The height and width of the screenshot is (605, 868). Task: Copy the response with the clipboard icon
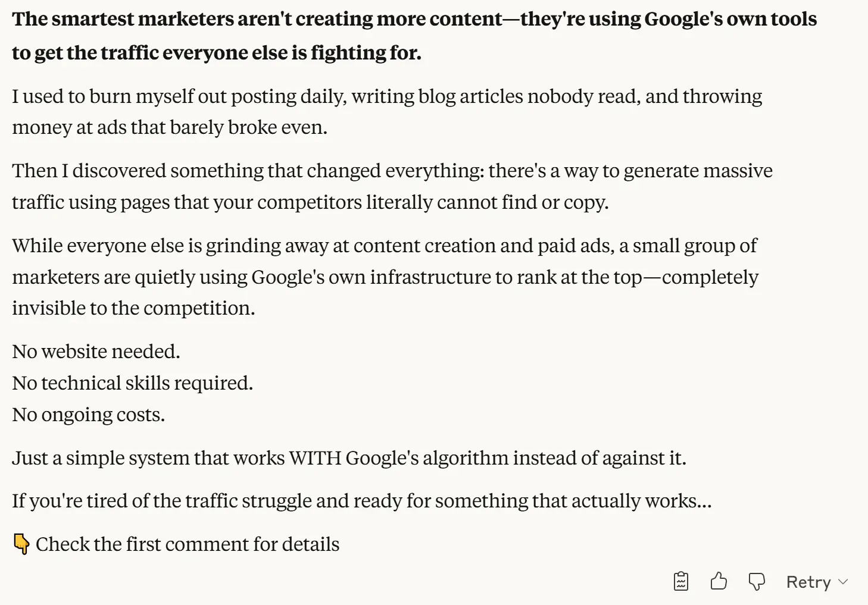point(681,581)
